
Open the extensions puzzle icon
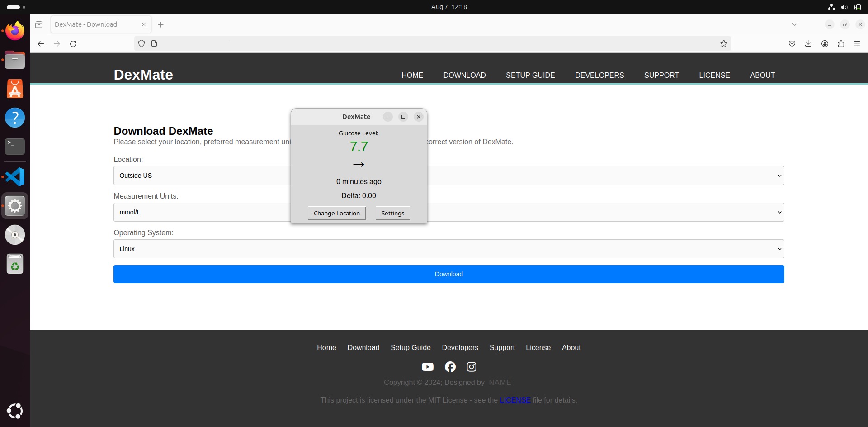point(841,43)
